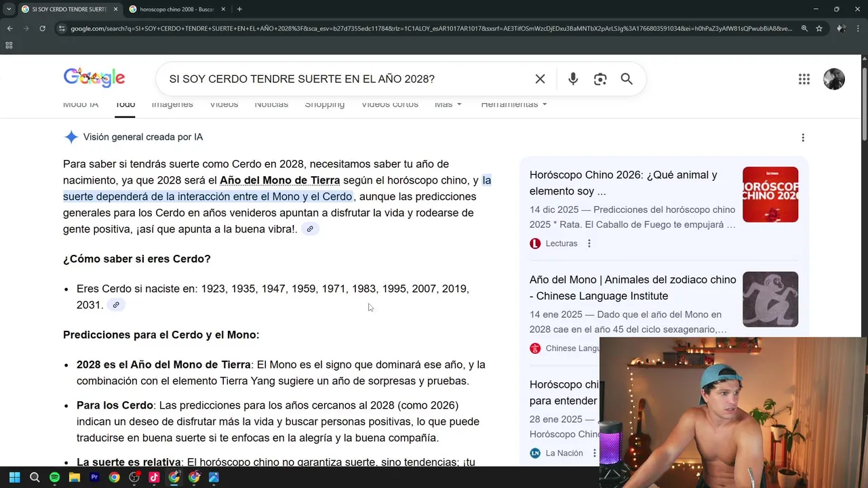Select the 'Imágenes' search tab
The image size is (868, 488).
coord(172,104)
